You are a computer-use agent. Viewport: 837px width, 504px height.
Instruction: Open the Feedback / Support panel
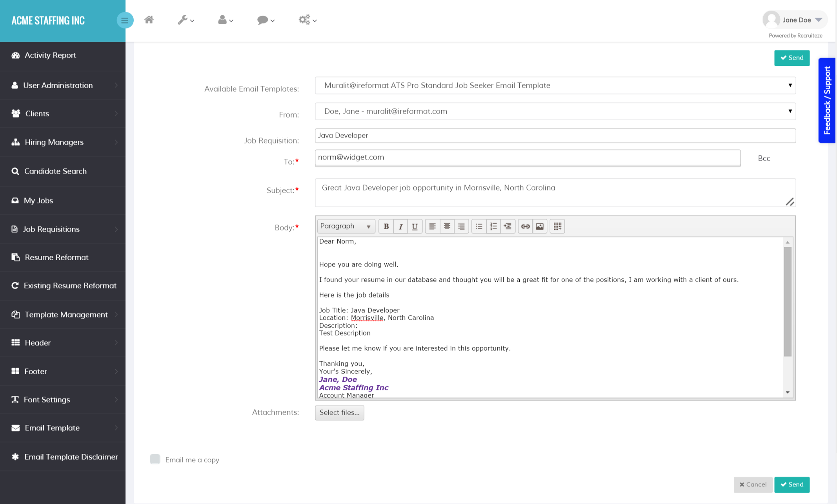pyautogui.click(x=827, y=101)
